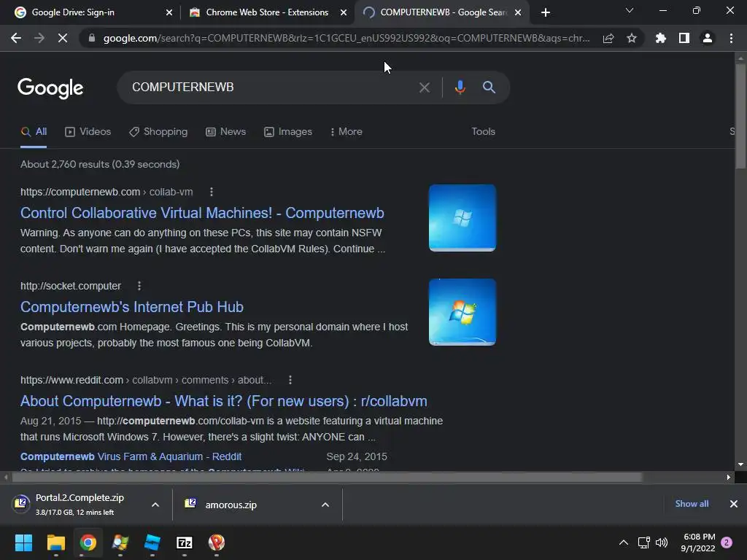Open the clock showing 6:08 PM
This screenshot has width=747, height=560.
(x=698, y=542)
